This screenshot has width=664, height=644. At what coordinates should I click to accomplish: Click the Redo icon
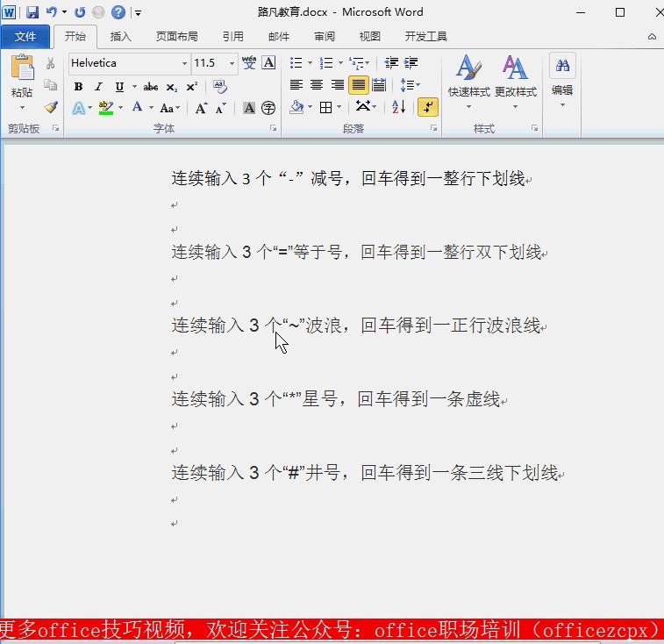80,12
